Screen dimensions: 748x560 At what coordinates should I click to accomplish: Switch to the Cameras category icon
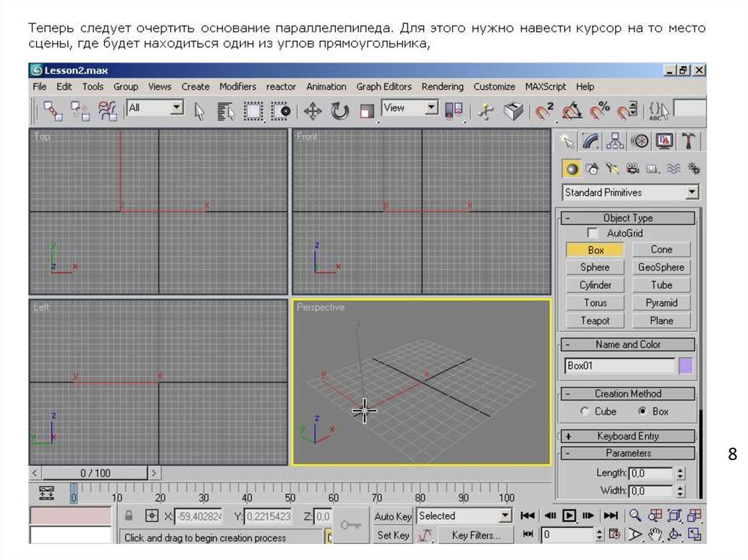point(633,169)
